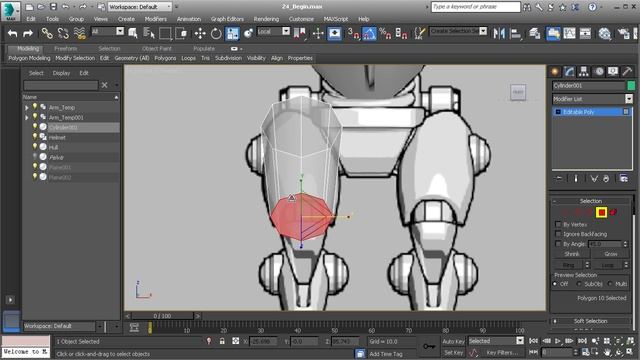Activate the Select and Move tool
The image size is (640, 360).
point(200,33)
